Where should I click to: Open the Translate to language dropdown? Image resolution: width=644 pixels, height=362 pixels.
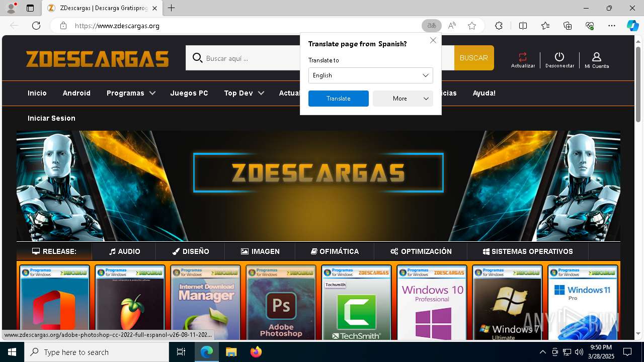click(x=370, y=75)
